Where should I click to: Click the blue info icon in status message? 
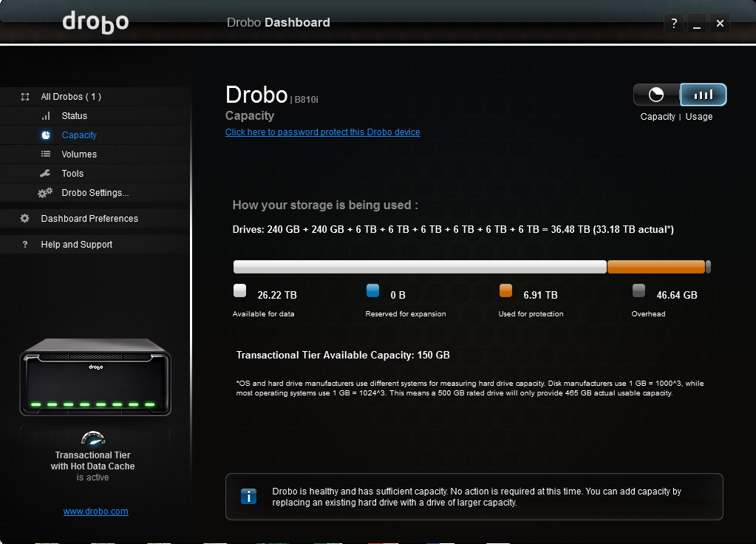248,496
